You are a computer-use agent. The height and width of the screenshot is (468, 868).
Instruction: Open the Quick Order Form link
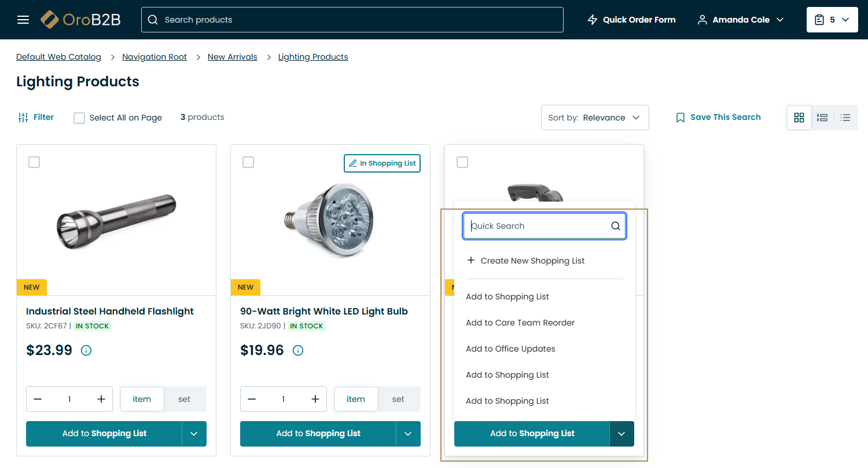pos(631,20)
